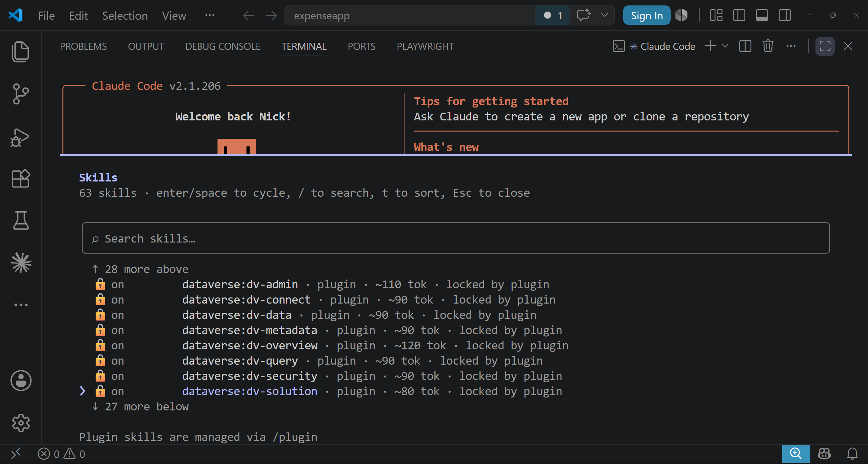Create a new terminal with plus icon
The height and width of the screenshot is (464, 868).
click(x=710, y=46)
